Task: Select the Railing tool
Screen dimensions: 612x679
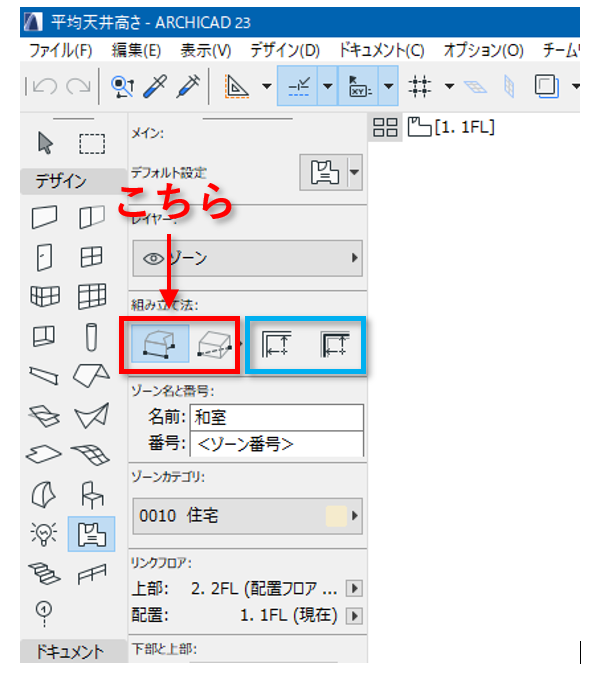Action: tap(92, 574)
